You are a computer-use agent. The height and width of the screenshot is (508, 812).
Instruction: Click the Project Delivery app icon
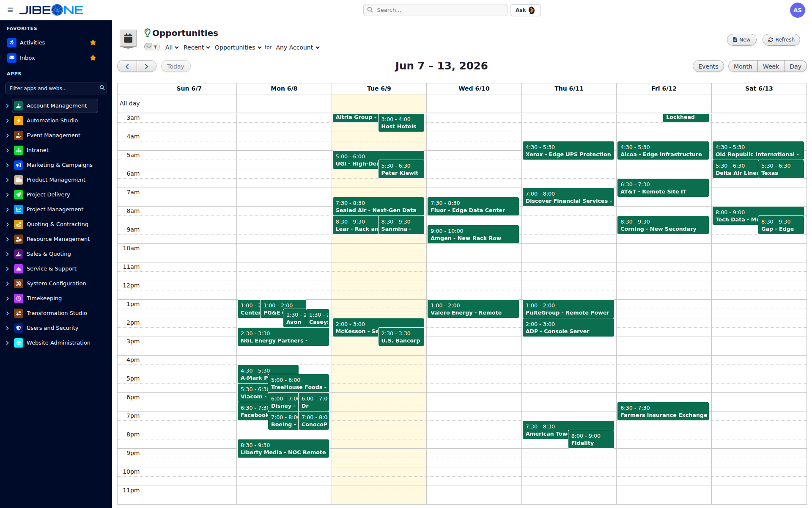19,195
